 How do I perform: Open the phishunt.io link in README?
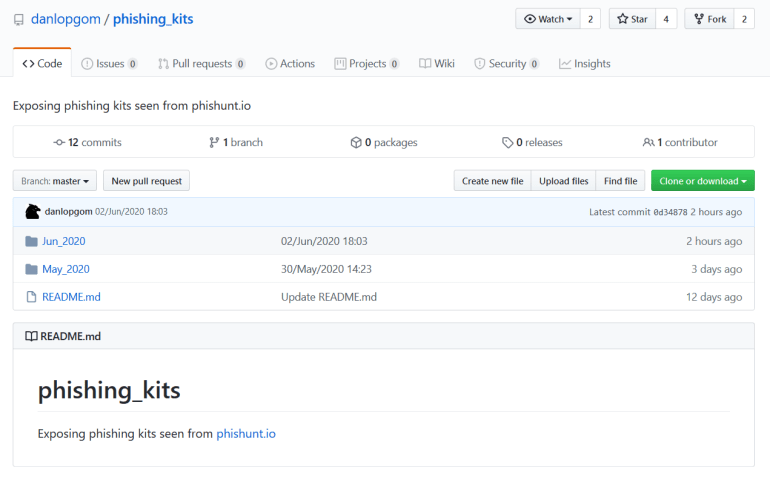245,434
